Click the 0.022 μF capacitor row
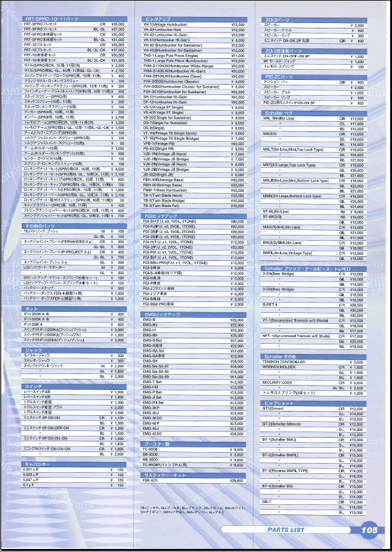This screenshot has width=392, height=552. [x=74, y=475]
